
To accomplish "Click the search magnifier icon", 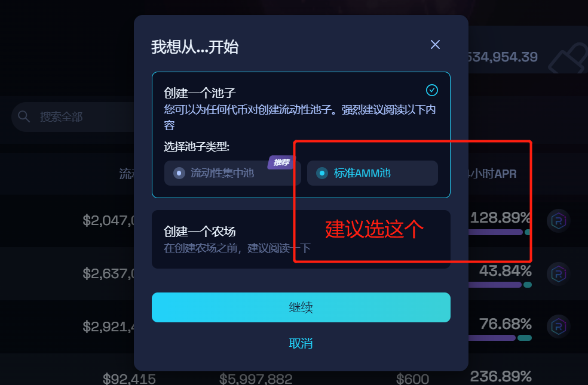I will (x=24, y=116).
